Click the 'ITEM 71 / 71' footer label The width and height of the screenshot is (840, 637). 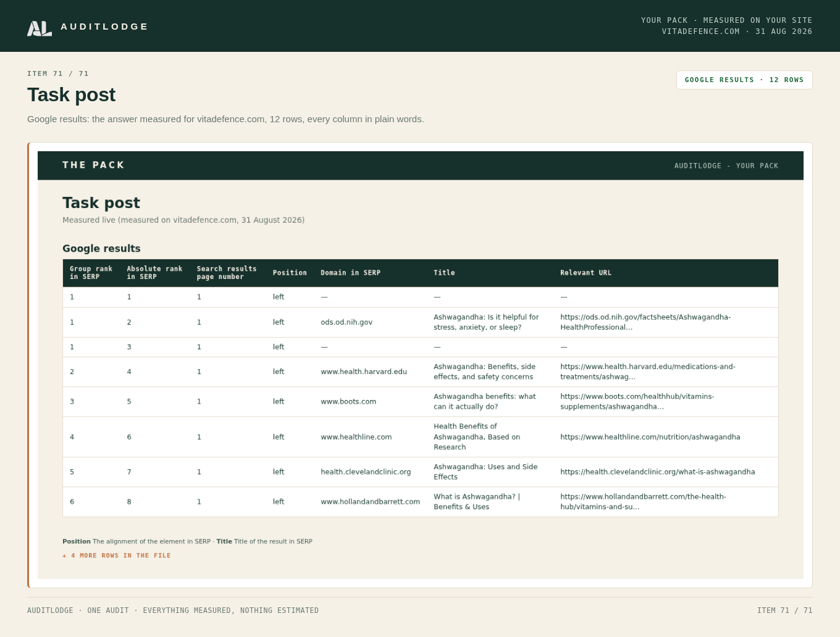point(785,610)
